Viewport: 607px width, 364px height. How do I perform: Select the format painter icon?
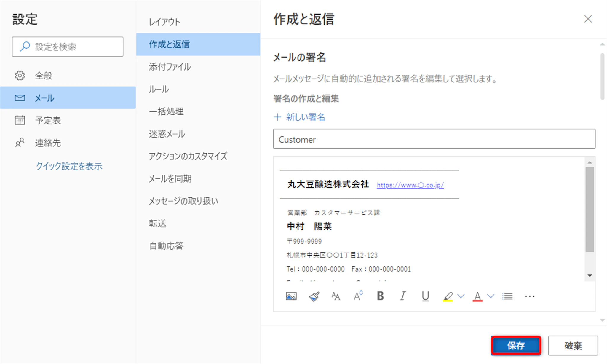[x=314, y=296]
